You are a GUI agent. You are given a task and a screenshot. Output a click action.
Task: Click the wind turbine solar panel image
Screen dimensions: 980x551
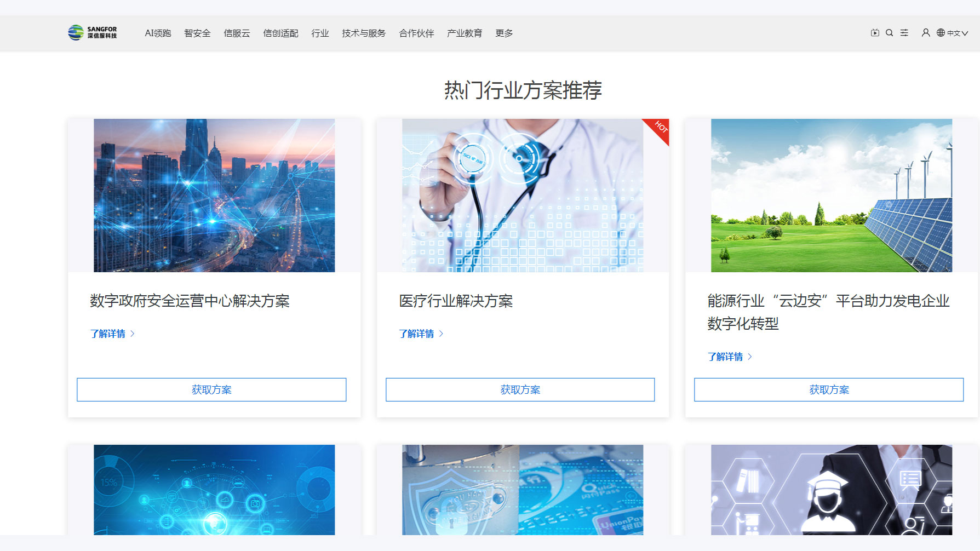[831, 196]
